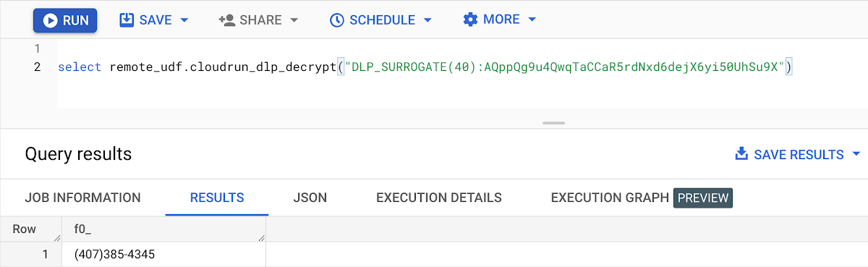Click the PREVIEW badge

click(702, 198)
